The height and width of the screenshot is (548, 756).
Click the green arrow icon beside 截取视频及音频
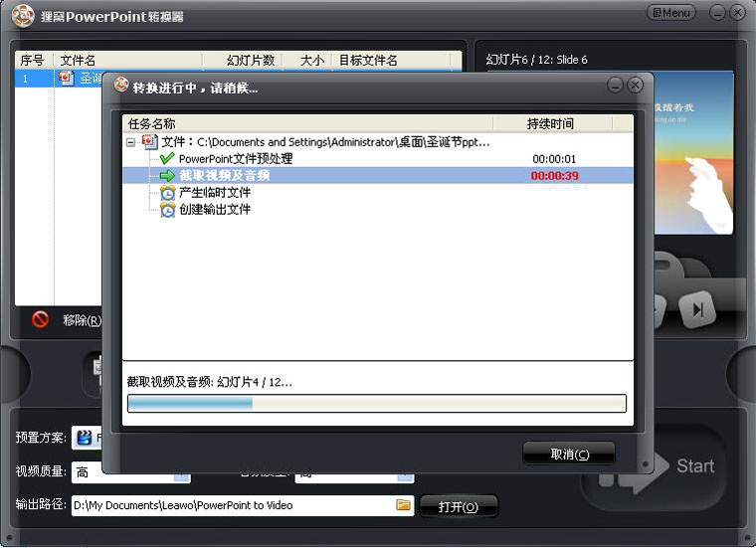coord(167,175)
